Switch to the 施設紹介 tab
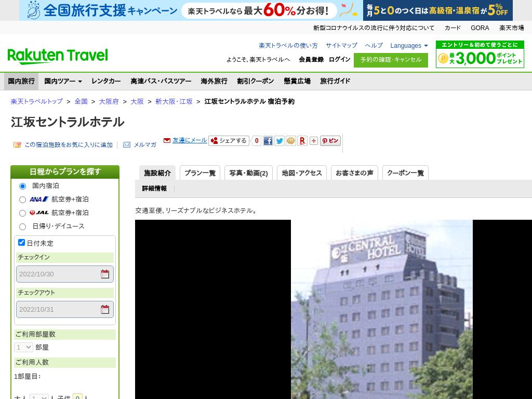This screenshot has height=399, width=532. [x=157, y=173]
